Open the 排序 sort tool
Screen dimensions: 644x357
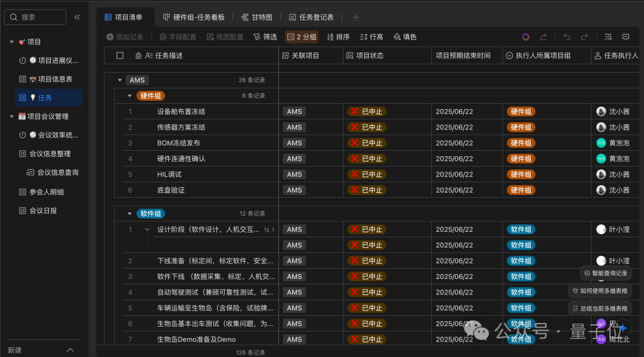tap(338, 37)
